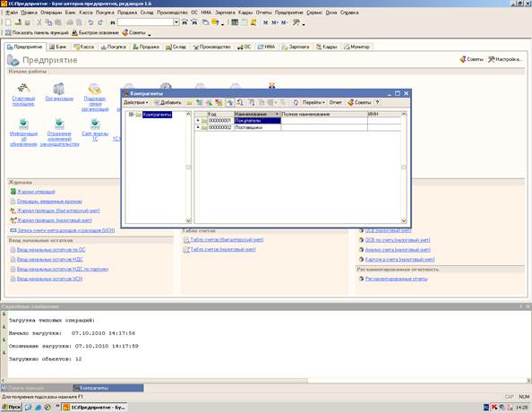
Task: Click the refresh icon in Контрагенты toolbar
Action: click(296, 102)
